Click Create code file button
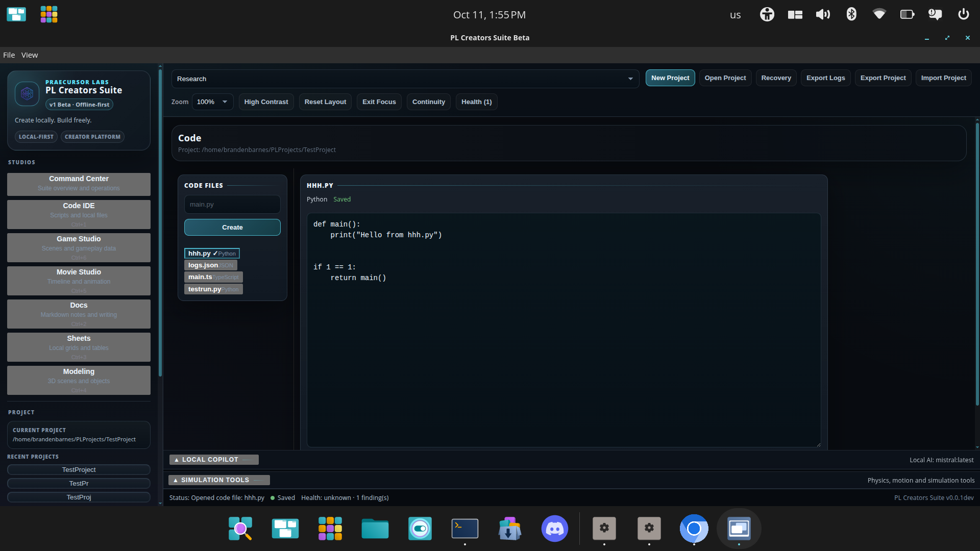 tap(232, 228)
